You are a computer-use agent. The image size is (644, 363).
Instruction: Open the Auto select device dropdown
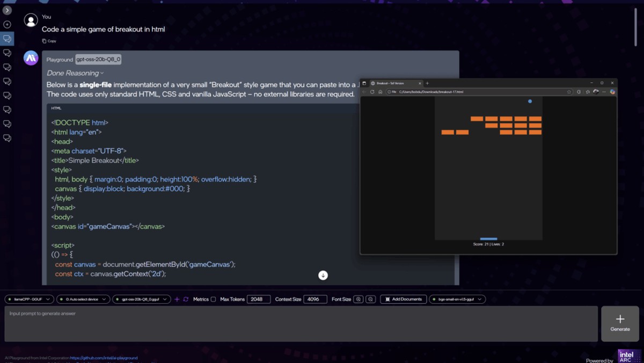coord(83,299)
